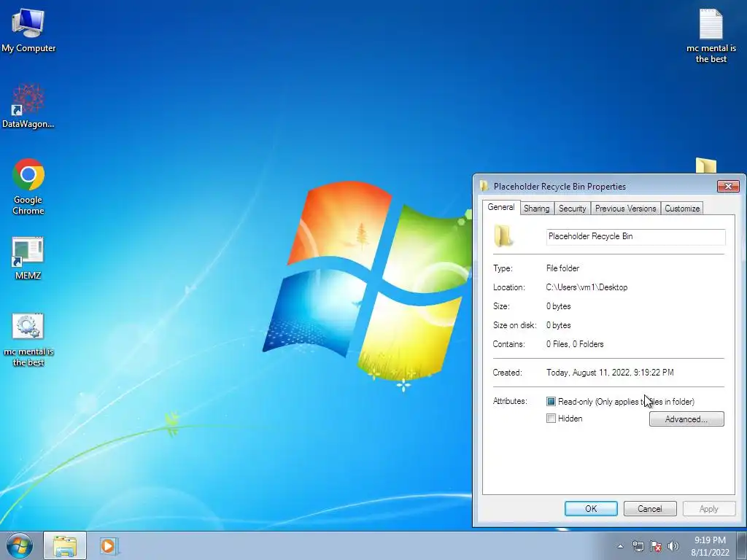This screenshot has width=747, height=560.
Task: Select the gear-icon 'mc mental is the best' file
Action: click(x=28, y=340)
